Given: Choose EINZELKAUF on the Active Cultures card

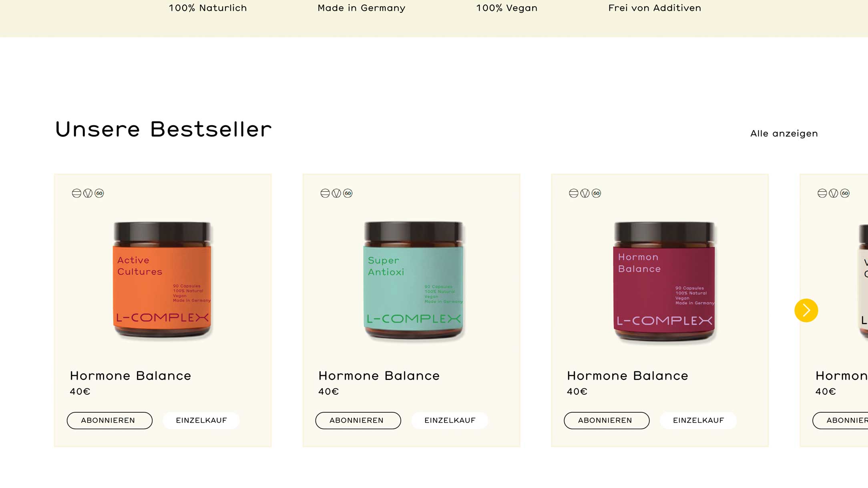Looking at the screenshot, I should tap(201, 420).
